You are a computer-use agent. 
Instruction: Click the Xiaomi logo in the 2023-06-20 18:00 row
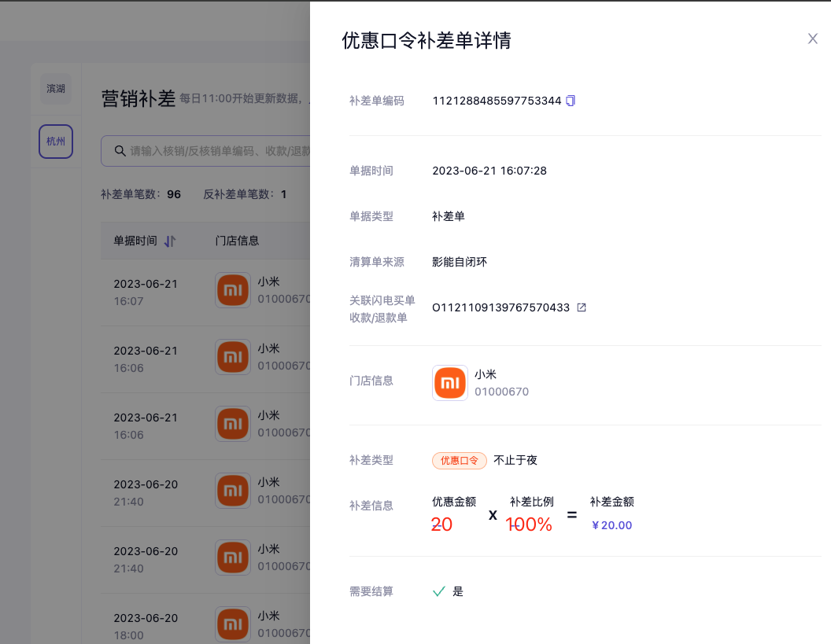tap(233, 624)
